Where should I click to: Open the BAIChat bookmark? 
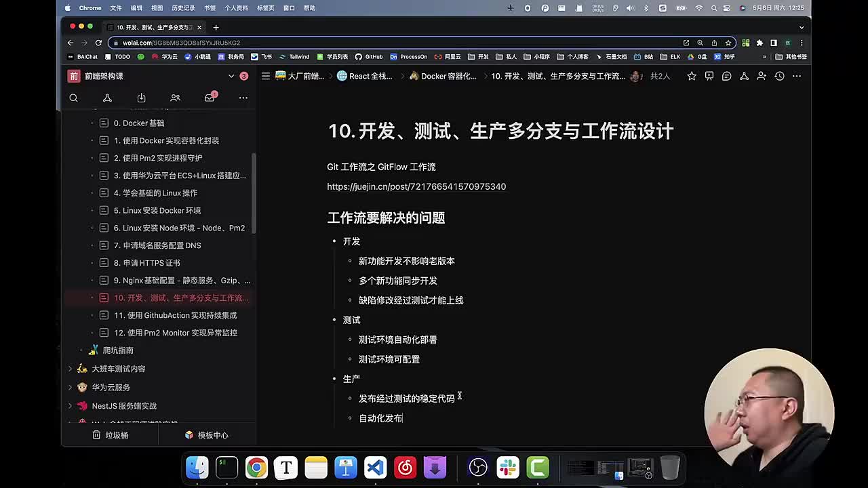pos(83,57)
